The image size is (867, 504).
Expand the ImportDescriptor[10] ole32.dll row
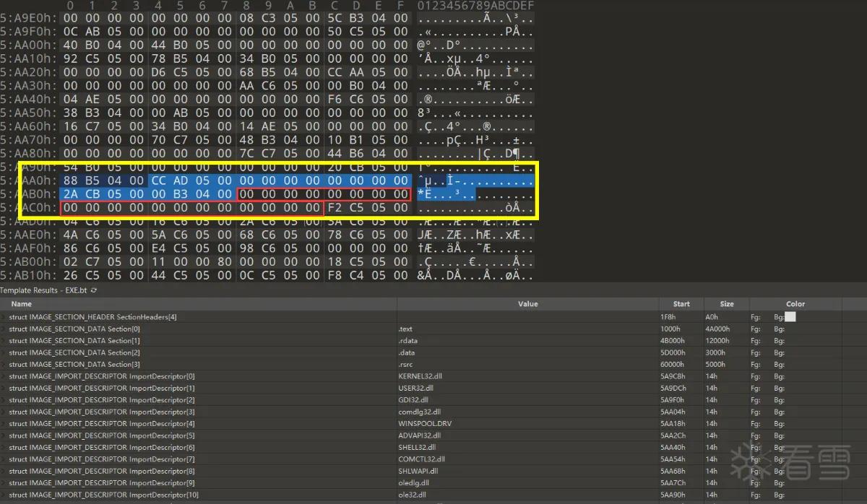[5, 495]
